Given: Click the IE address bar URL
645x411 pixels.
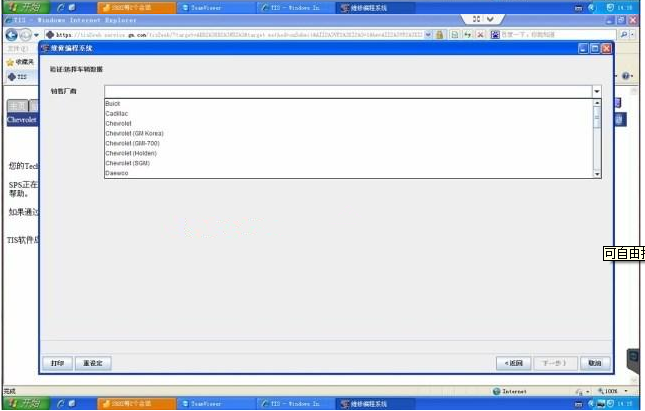Looking at the screenshot, I should coord(239,35).
